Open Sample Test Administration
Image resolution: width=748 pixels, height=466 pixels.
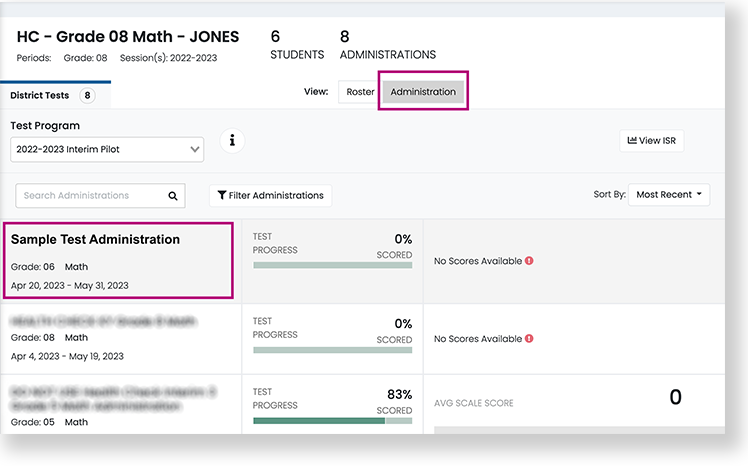tap(95, 240)
